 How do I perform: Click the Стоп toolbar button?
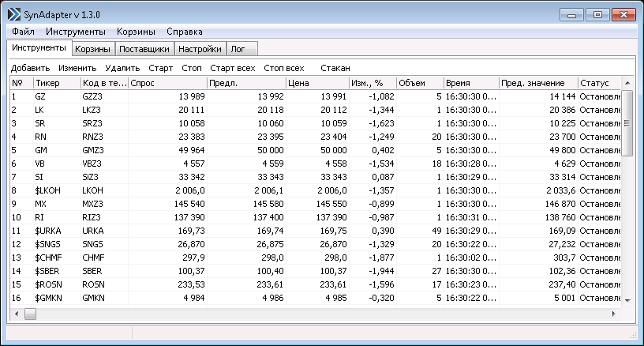pyautogui.click(x=192, y=68)
